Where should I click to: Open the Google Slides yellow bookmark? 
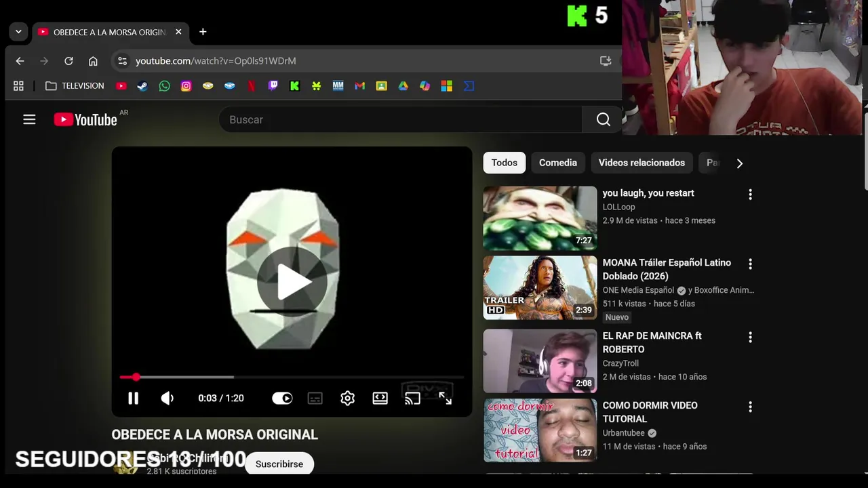coord(381,86)
